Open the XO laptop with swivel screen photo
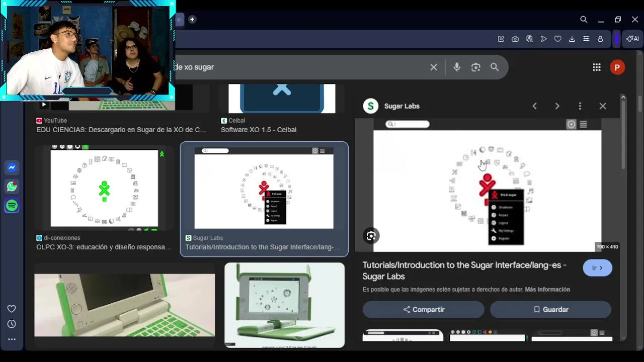 pyautogui.click(x=284, y=305)
